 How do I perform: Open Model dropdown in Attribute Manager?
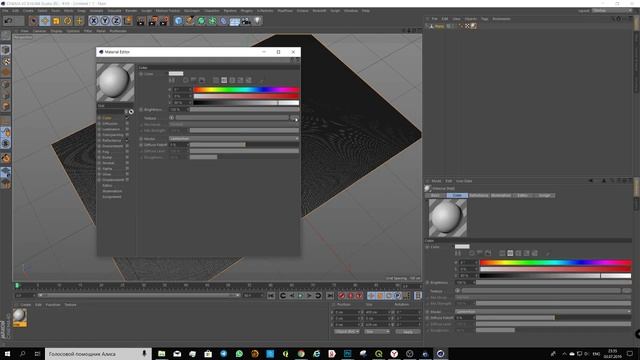click(x=543, y=311)
